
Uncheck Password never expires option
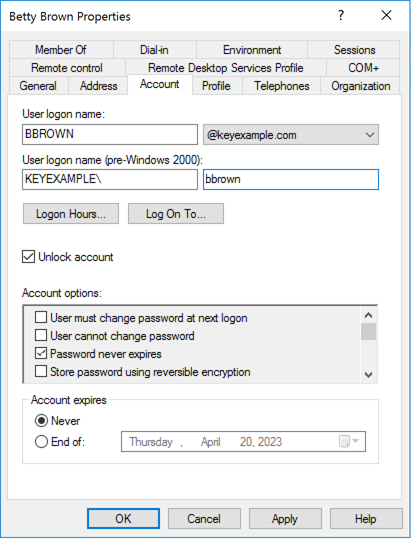click(41, 353)
